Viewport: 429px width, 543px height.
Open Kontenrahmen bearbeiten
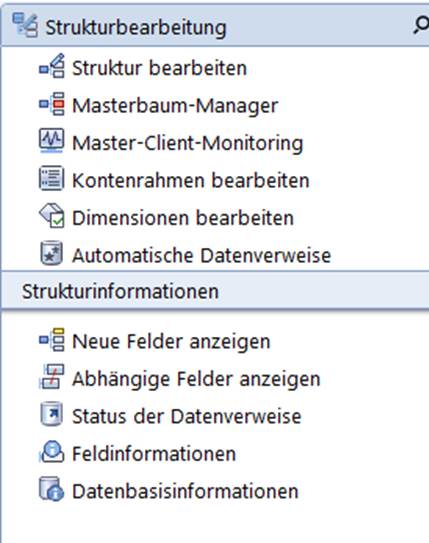click(x=190, y=180)
